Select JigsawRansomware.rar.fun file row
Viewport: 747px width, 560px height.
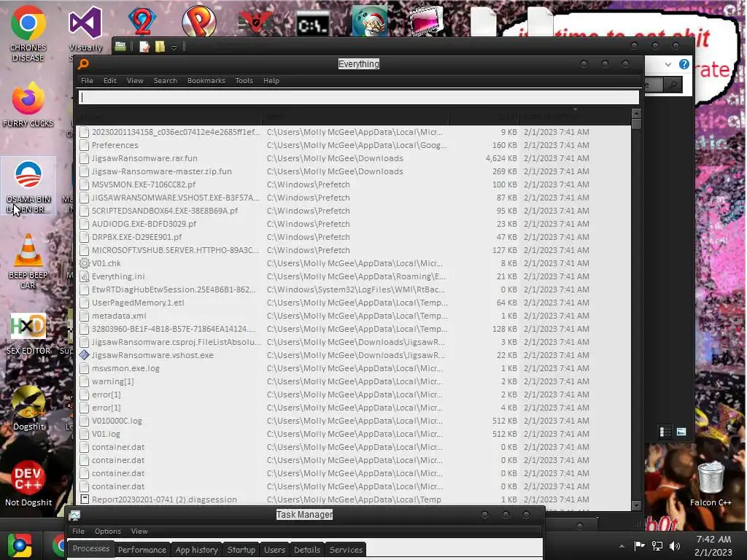pyautogui.click(x=354, y=158)
